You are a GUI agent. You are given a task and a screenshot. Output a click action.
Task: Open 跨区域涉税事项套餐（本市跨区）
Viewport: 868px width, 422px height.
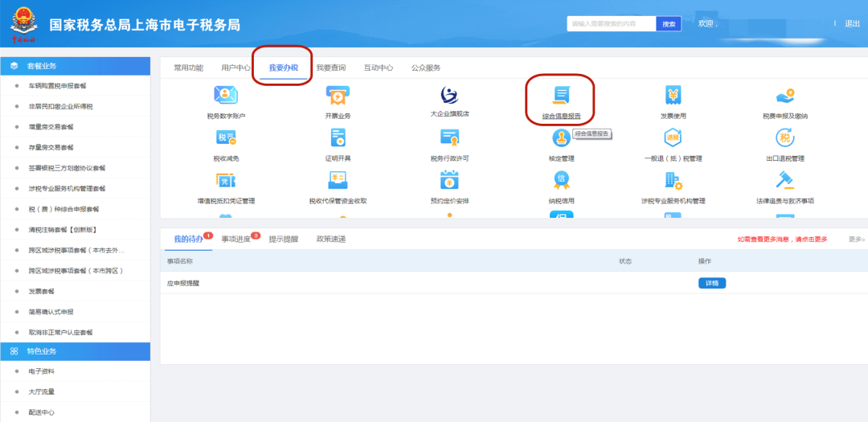(x=76, y=271)
